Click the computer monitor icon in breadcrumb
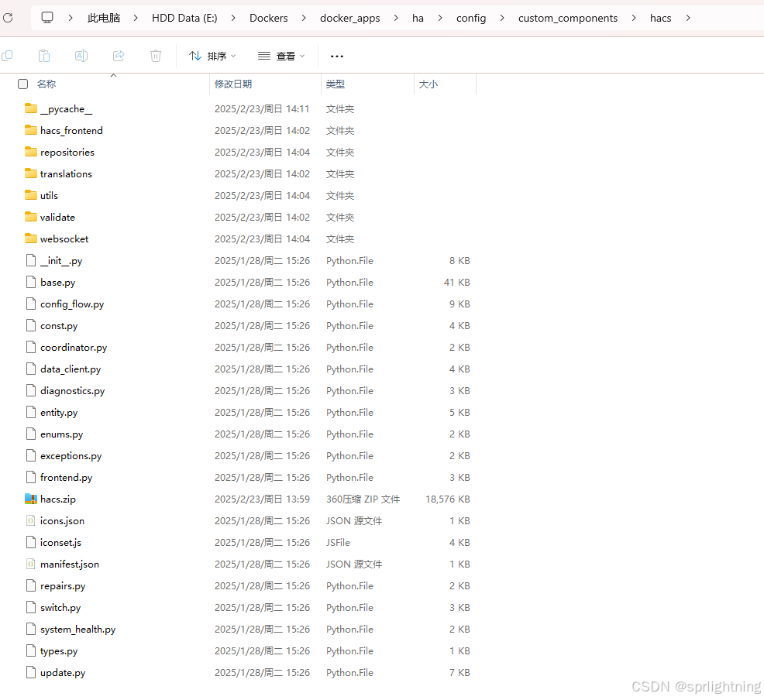The height and width of the screenshot is (700, 764). tap(47, 18)
